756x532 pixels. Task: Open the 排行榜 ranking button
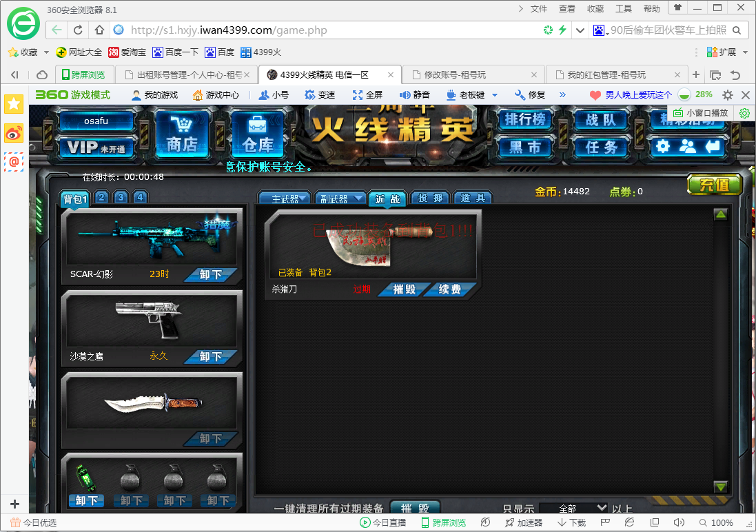coord(525,119)
